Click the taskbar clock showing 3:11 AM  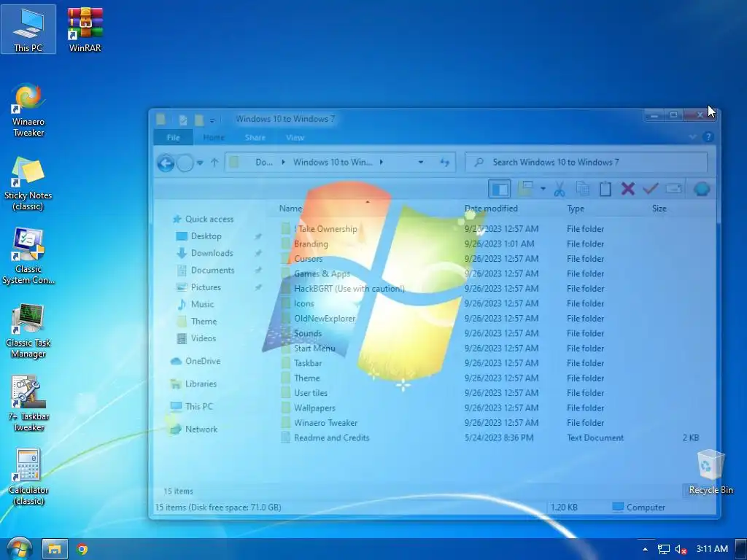[712, 548]
